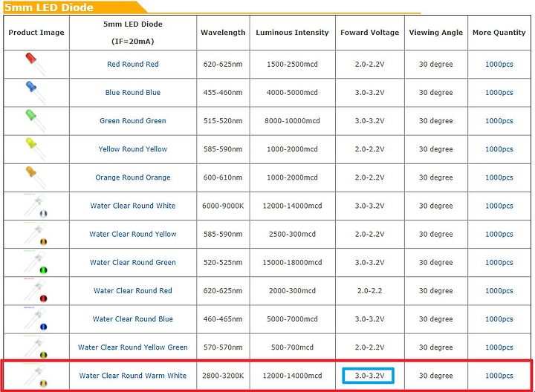
Task: Click 1000pcs link in Water Clear Round Red row
Action: click(499, 290)
